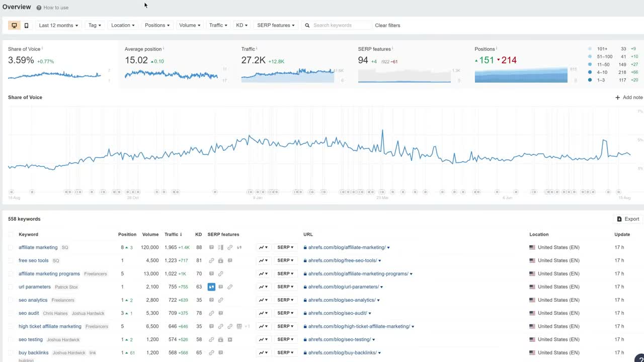Open SERP dropdown for affiliate marketing row

tap(286, 247)
